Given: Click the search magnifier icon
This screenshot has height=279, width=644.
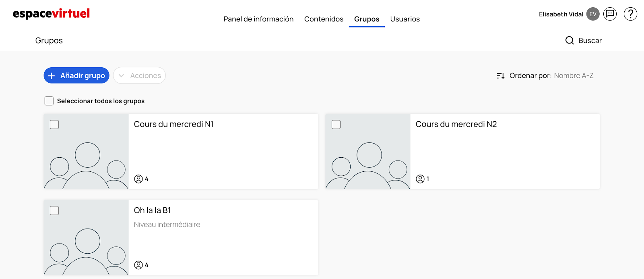Looking at the screenshot, I should point(570,40).
